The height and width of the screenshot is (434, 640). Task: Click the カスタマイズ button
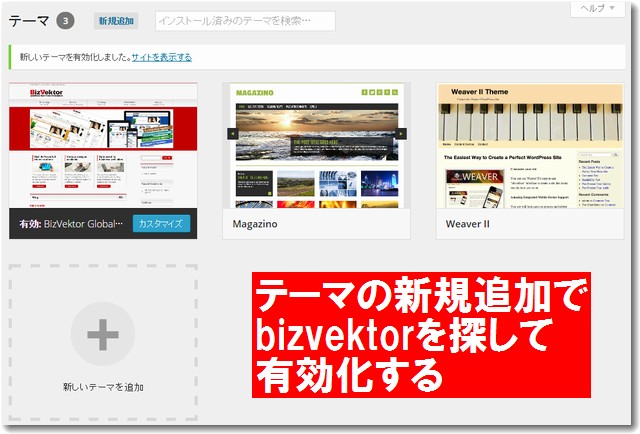(161, 224)
